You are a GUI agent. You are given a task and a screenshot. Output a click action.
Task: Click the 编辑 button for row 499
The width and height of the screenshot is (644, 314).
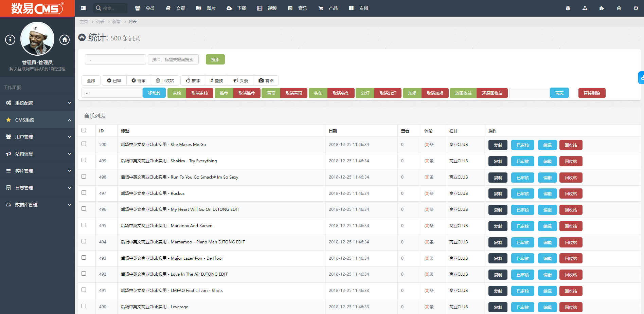(x=547, y=161)
